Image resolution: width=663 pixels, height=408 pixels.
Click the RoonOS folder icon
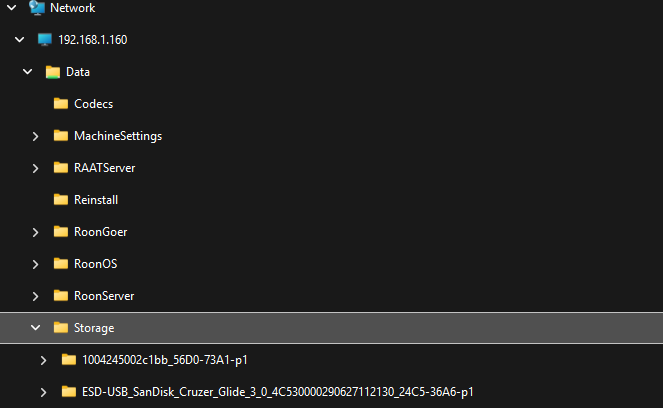point(61,264)
